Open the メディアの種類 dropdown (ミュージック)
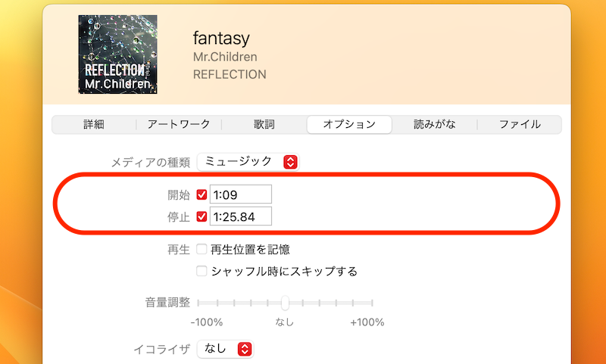The image size is (606, 364). [x=248, y=162]
